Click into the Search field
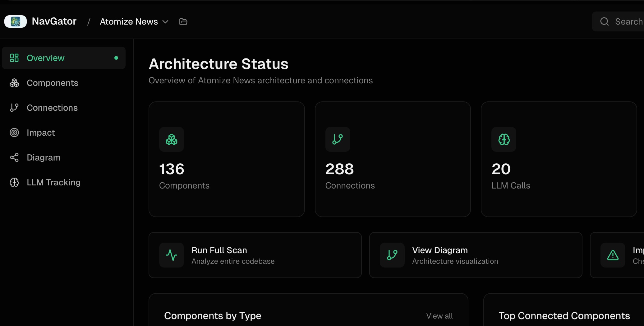Image resolution: width=644 pixels, height=326 pixels. (628, 21)
